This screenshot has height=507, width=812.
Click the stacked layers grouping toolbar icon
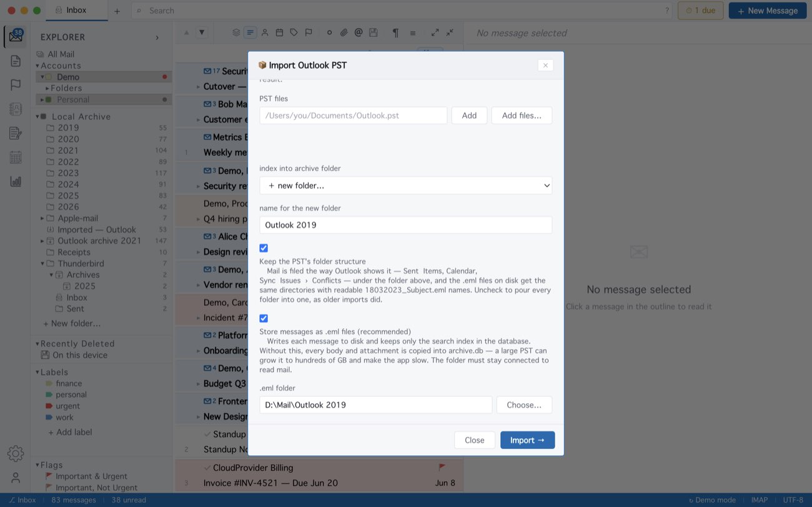pos(236,32)
